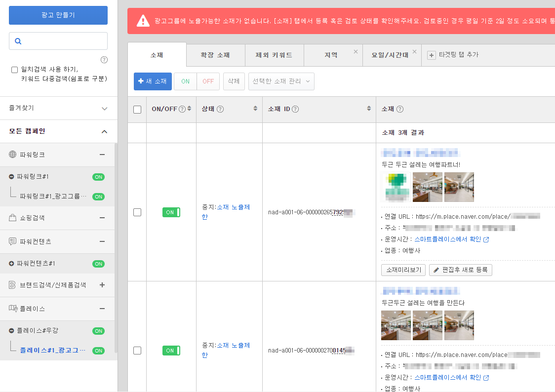Open 선택한 소재 관리 dropdown

281,81
